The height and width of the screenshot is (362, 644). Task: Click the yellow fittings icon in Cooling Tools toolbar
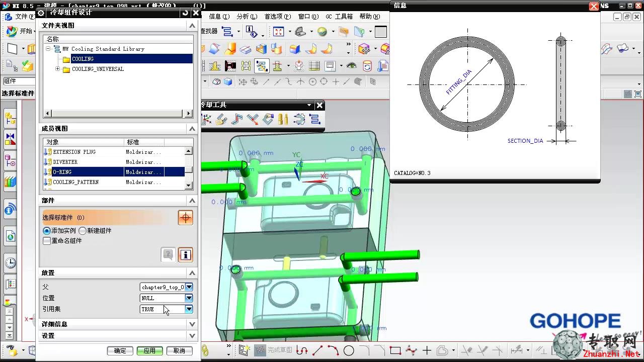(x=283, y=119)
